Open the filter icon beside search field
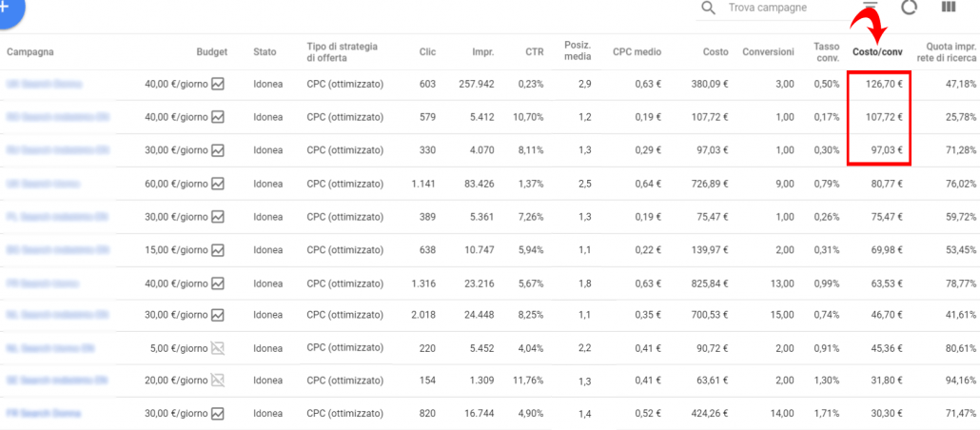 [x=870, y=6]
